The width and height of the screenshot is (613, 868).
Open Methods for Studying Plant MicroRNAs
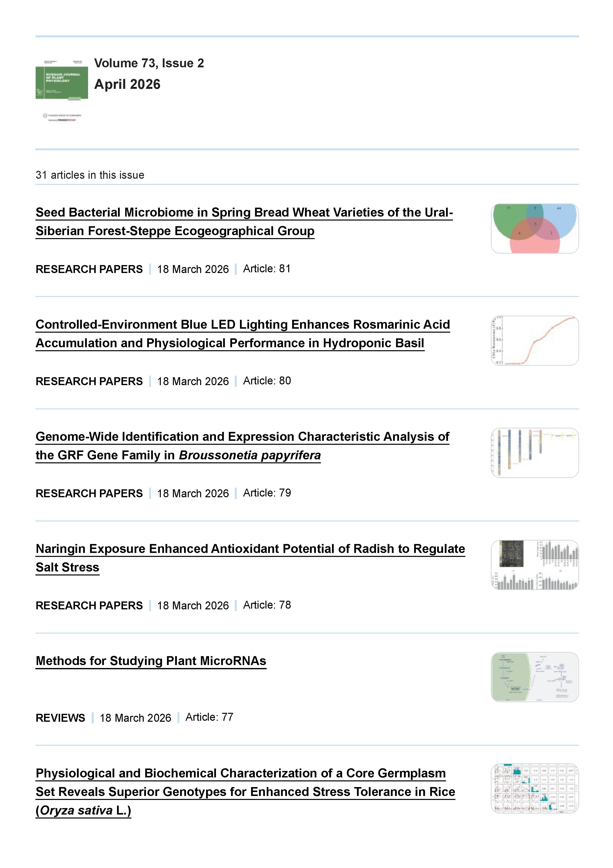151,661
